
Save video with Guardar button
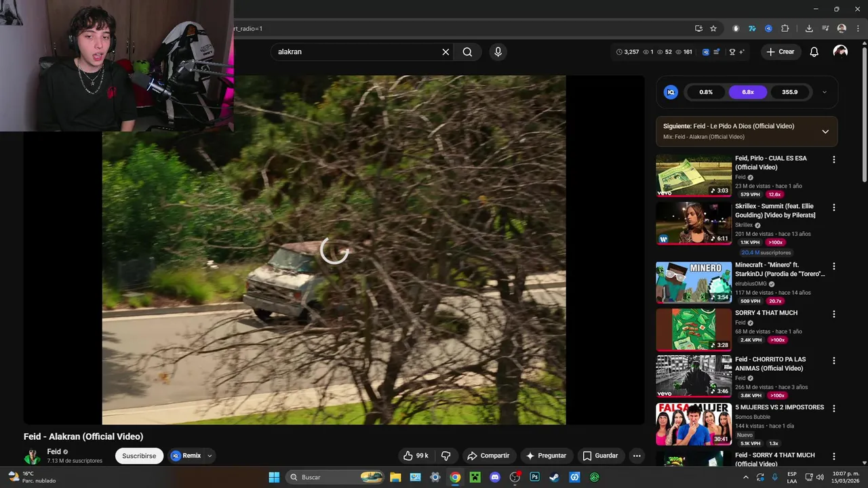tap(601, 456)
